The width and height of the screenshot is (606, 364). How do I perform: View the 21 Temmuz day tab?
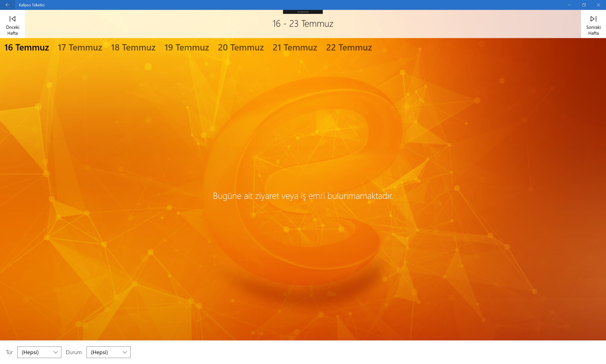pyautogui.click(x=295, y=48)
